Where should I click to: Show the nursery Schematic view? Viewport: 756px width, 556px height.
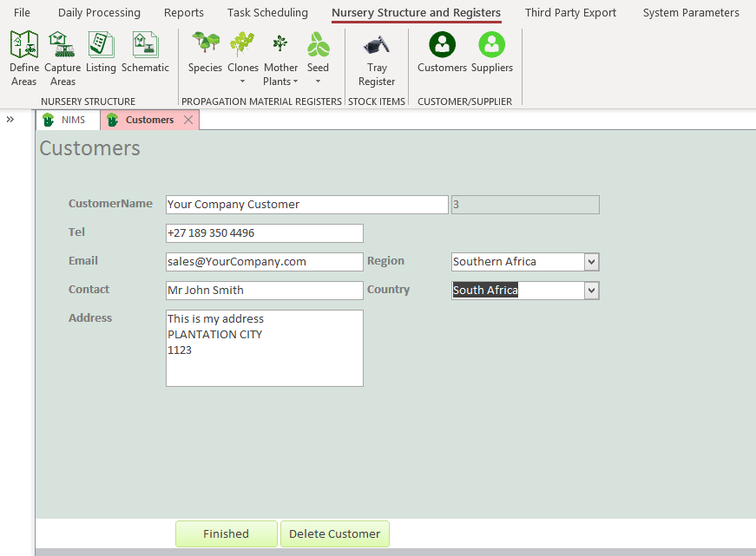[145, 52]
